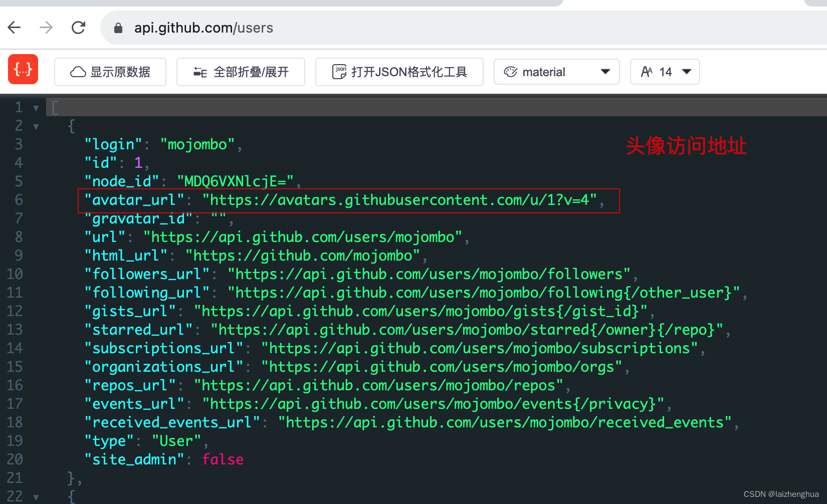This screenshot has width=827, height=504.
Task: Collapse the object on line 22
Action: [x=36, y=497]
